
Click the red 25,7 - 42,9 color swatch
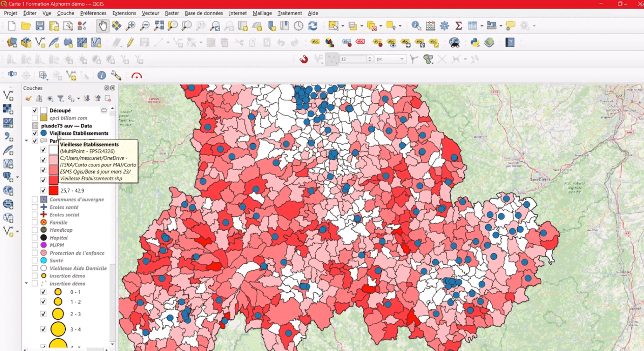pyautogui.click(x=53, y=190)
